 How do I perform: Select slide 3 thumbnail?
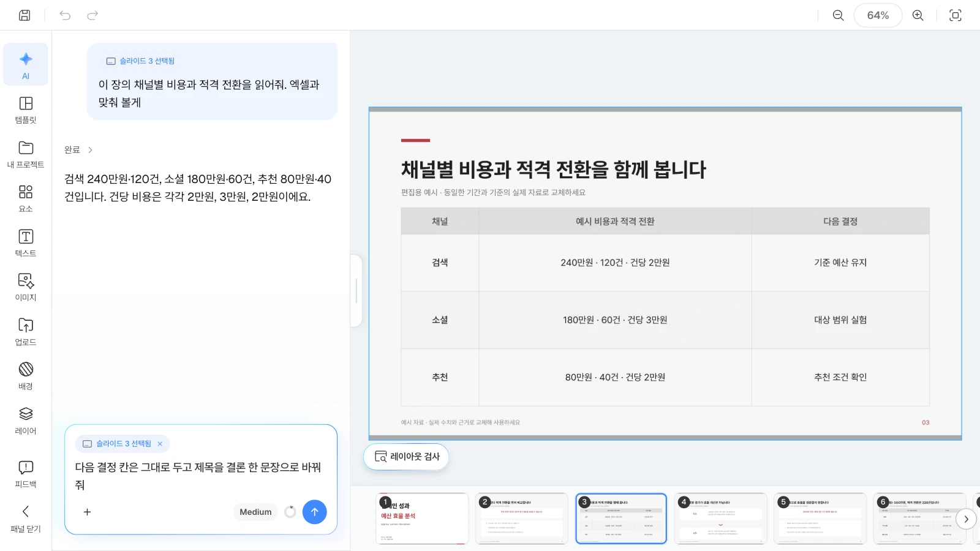pyautogui.click(x=621, y=519)
